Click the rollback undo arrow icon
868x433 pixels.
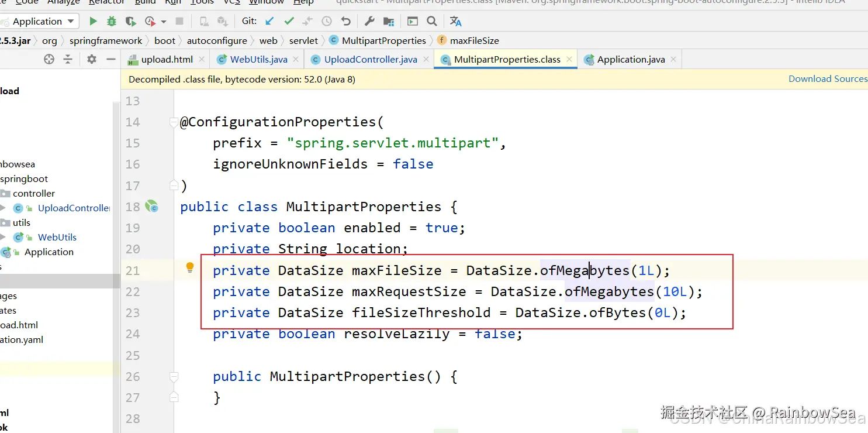(x=346, y=22)
